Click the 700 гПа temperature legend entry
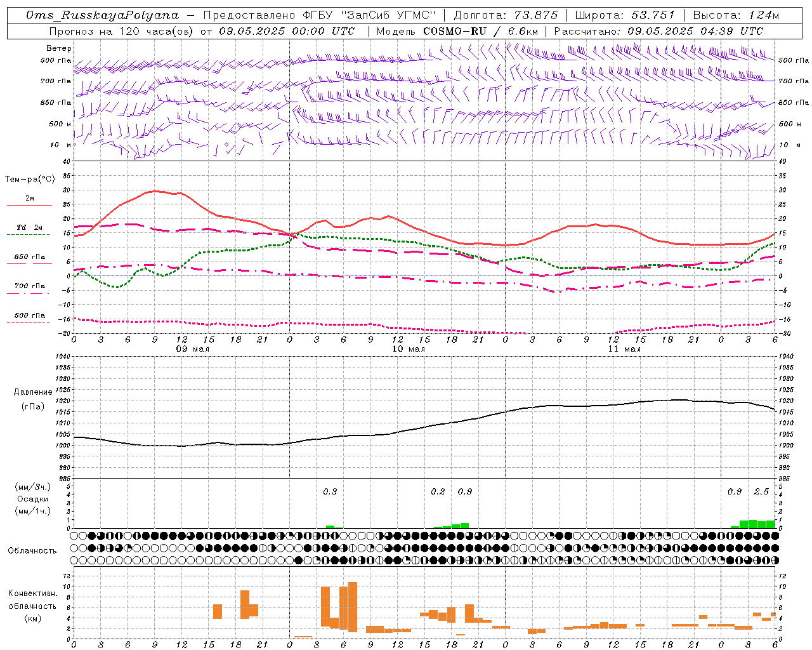Viewport: 812px width, 650px height. click(x=30, y=286)
